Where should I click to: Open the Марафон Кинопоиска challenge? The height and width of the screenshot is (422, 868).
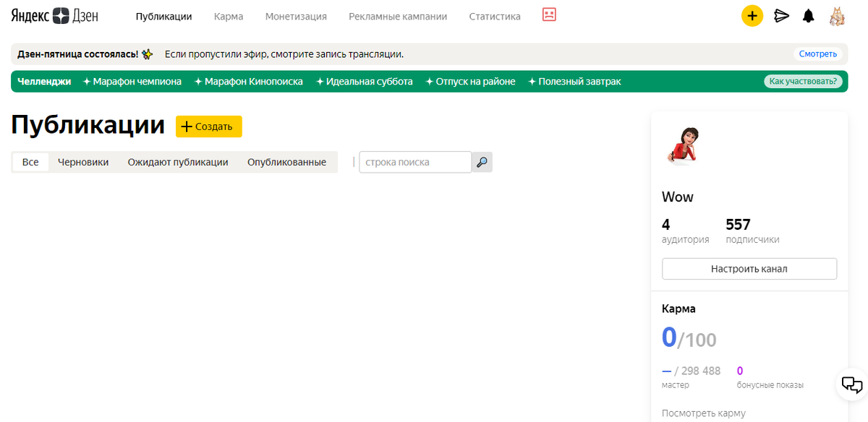click(x=249, y=82)
